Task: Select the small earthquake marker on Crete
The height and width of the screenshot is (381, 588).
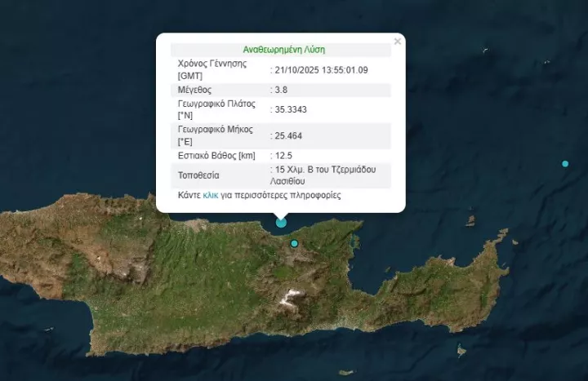Action: click(x=295, y=243)
